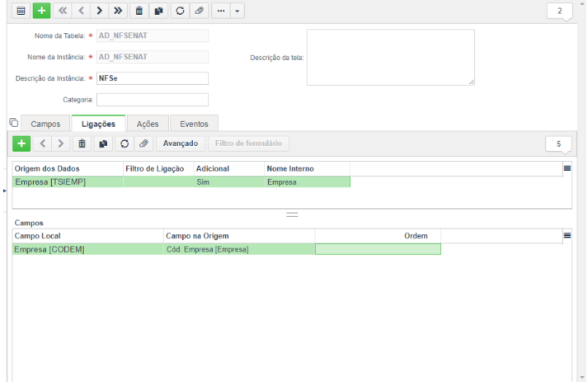Switch to Eventos tab
Viewport: 588px width, 382px height.
(x=194, y=124)
